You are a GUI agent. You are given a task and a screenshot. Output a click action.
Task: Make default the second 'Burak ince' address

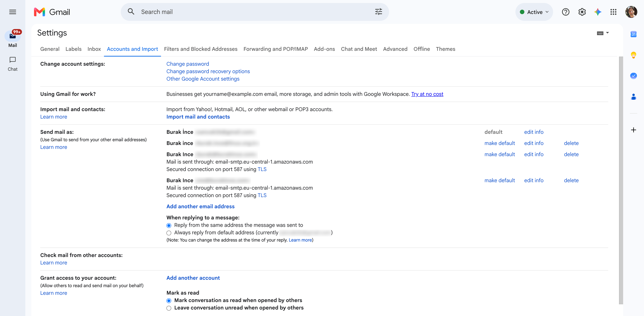click(x=500, y=143)
